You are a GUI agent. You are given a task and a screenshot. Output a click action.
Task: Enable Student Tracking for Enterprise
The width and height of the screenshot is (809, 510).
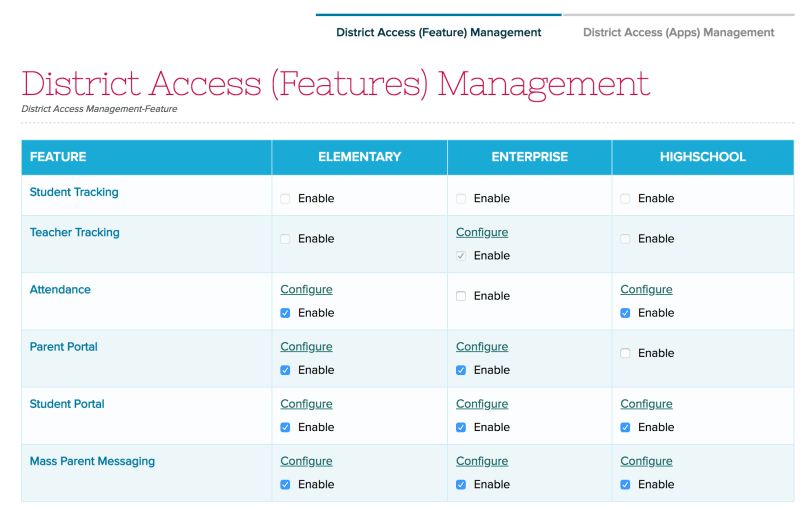click(x=461, y=199)
